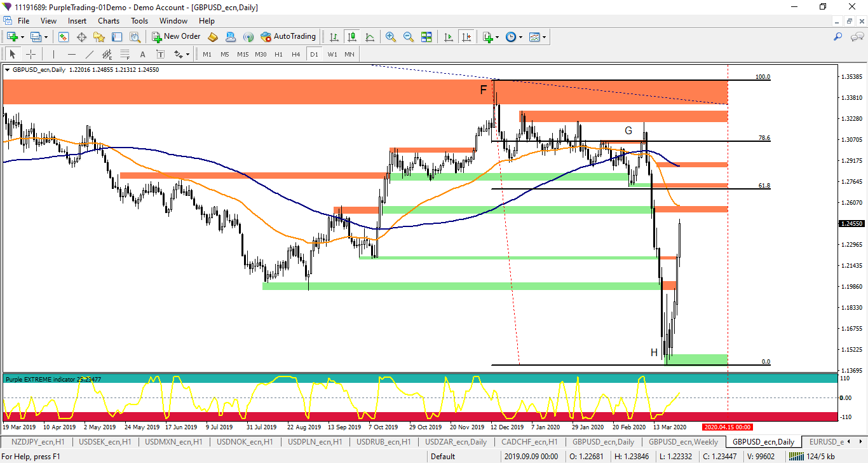
Task: Set timeframe to MN
Action: 349,54
